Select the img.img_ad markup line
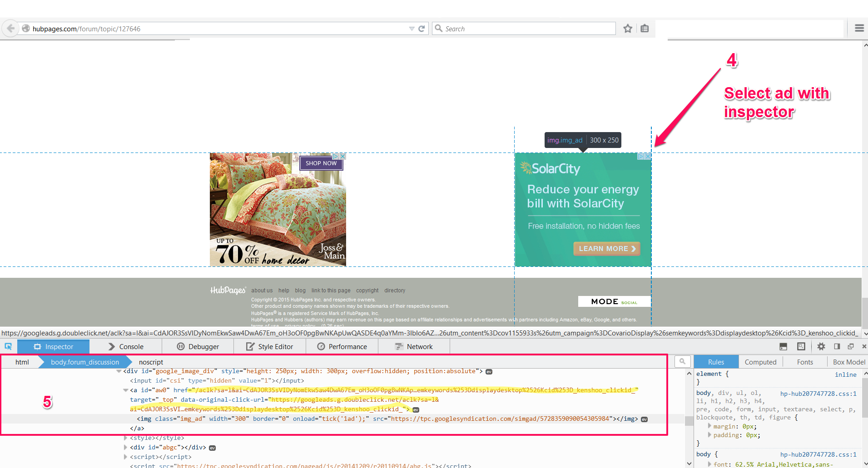The width and height of the screenshot is (868, 468). [x=387, y=419]
